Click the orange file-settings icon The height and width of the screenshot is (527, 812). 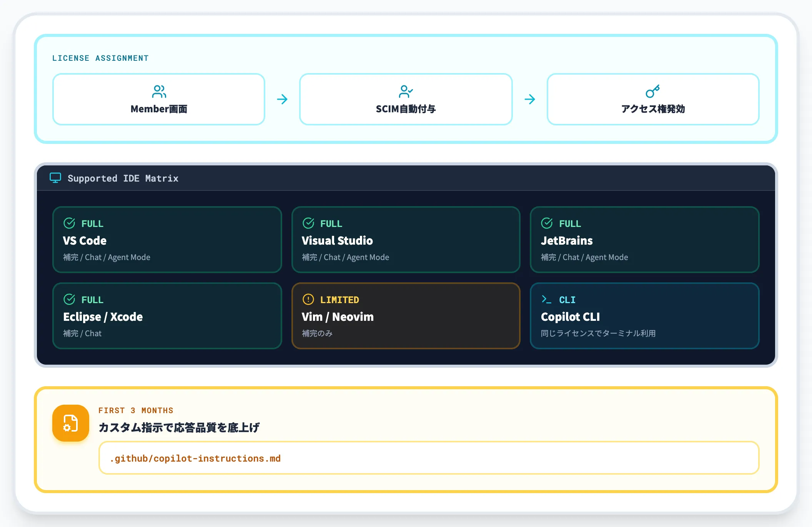pyautogui.click(x=71, y=423)
